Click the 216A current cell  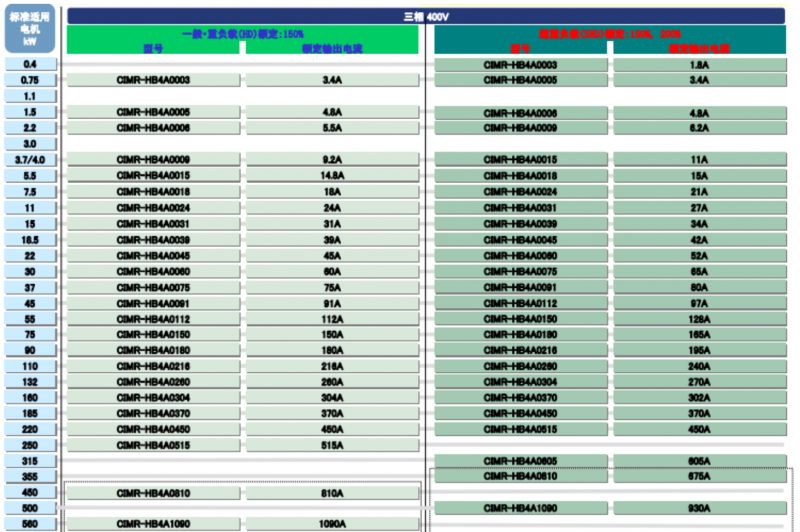pos(332,366)
